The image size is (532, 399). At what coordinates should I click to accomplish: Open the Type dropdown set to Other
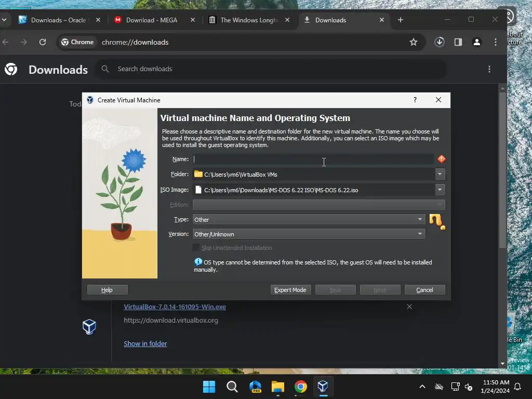309,220
